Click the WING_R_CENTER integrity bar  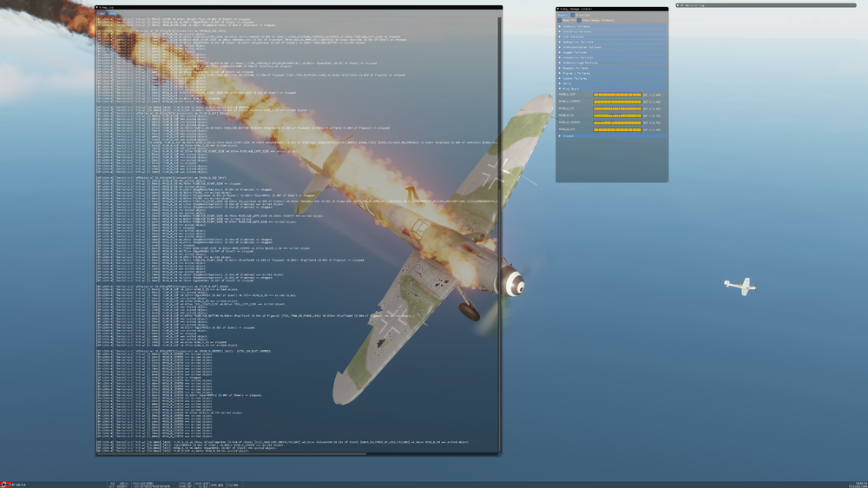tap(617, 122)
